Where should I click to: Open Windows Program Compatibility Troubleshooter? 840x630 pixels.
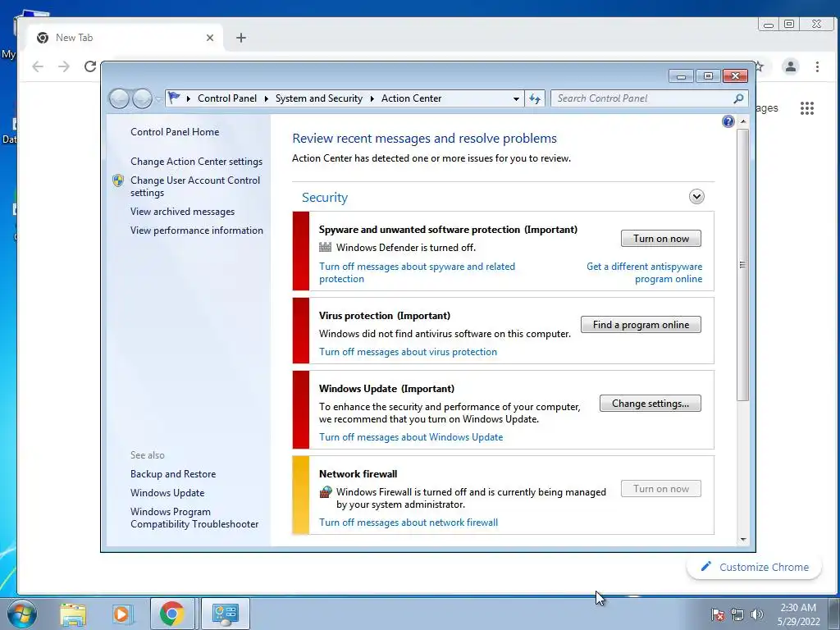click(194, 518)
